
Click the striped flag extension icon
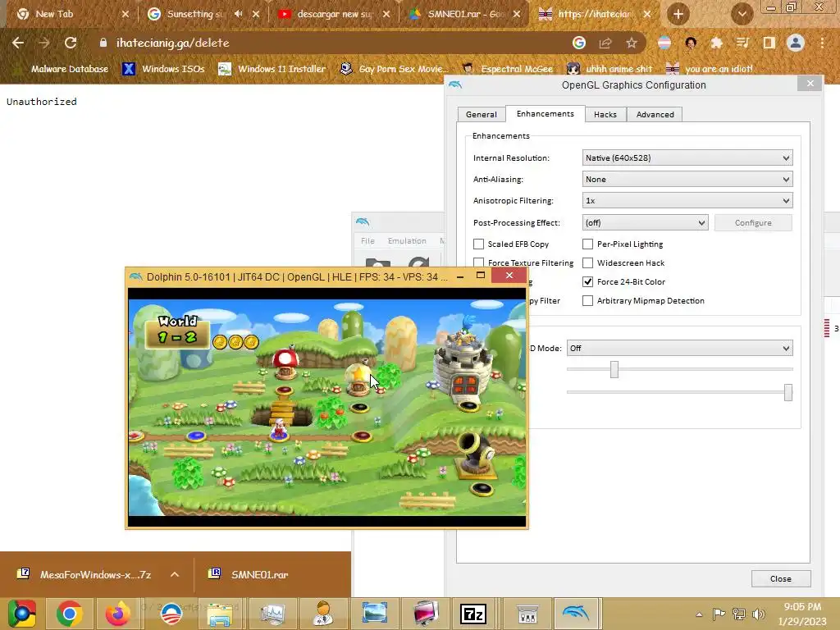coord(664,43)
